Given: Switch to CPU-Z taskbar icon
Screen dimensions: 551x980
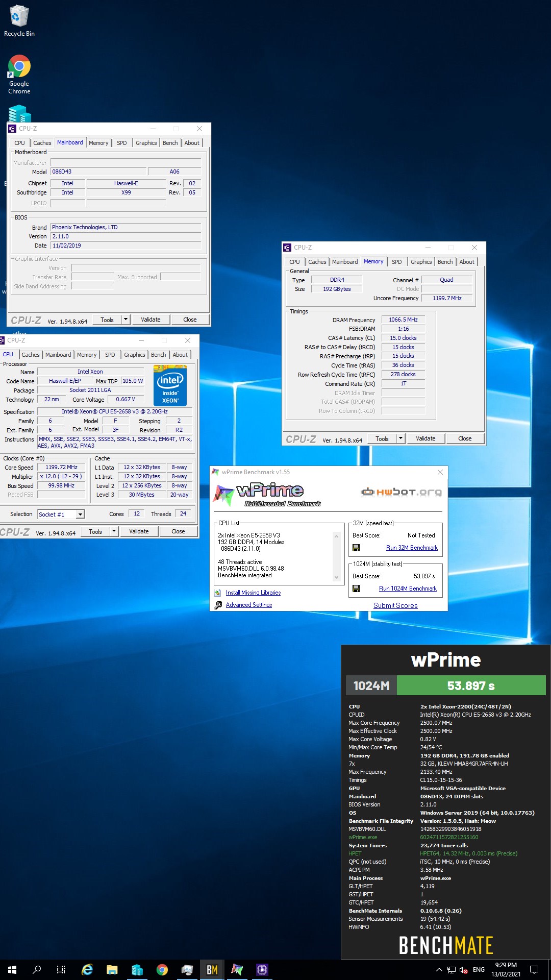Looking at the screenshot, I should 262,970.
